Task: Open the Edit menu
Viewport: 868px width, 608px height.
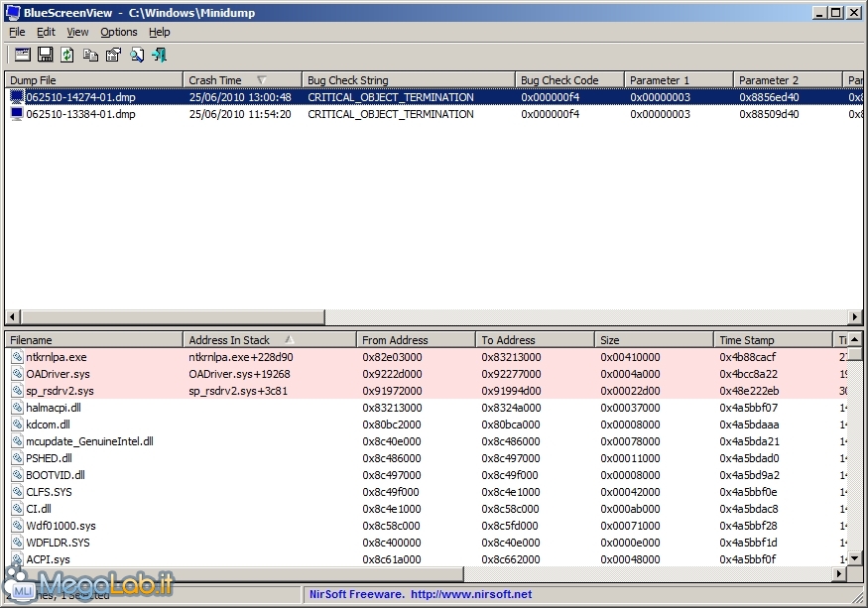Action: click(x=46, y=32)
